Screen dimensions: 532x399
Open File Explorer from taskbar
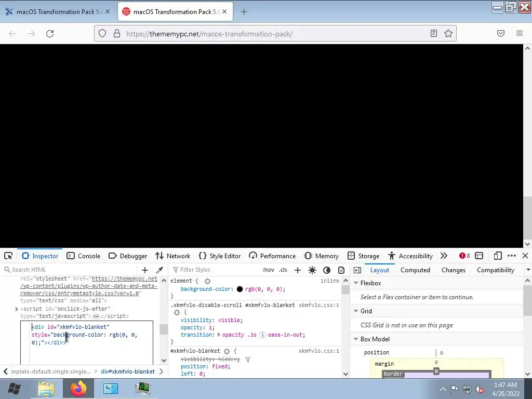46,389
